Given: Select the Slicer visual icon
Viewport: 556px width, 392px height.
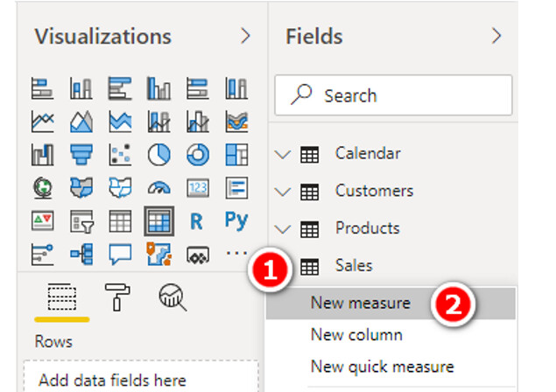Looking at the screenshot, I should click(81, 221).
